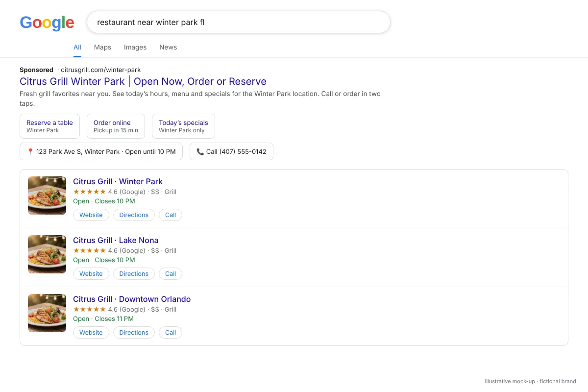Select the All tab
588x392 pixels.
tap(77, 48)
